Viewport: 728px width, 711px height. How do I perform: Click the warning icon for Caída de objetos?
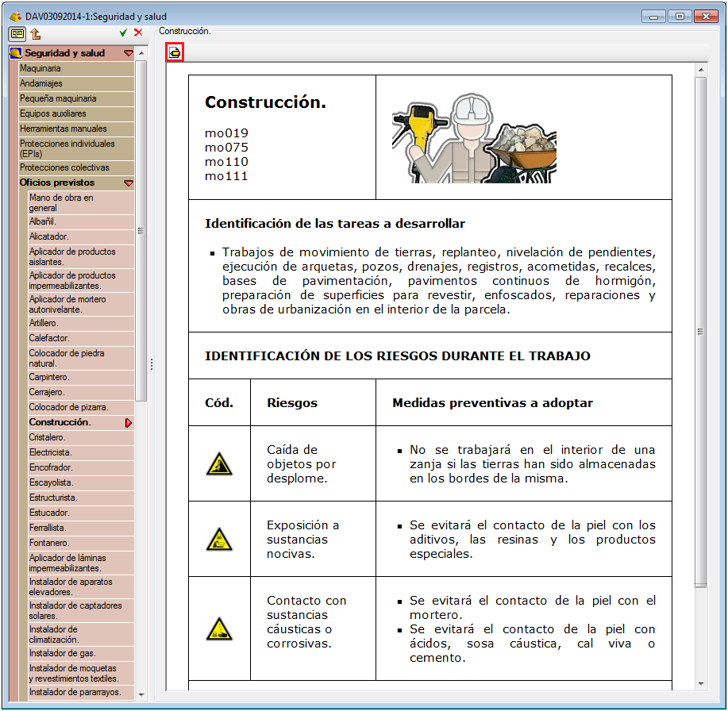click(219, 463)
